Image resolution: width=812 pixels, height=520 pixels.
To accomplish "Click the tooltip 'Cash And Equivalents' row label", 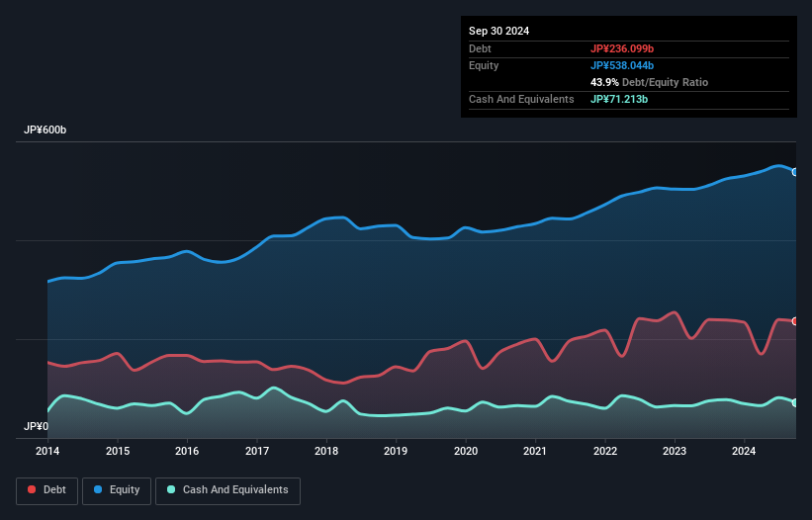I will click(521, 99).
